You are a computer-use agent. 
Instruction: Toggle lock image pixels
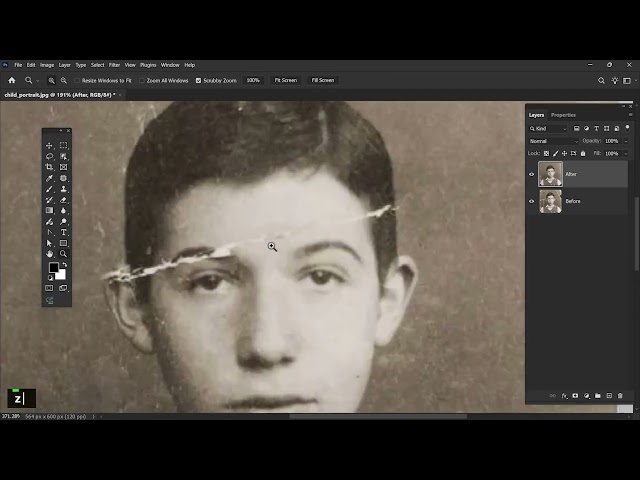coord(556,153)
